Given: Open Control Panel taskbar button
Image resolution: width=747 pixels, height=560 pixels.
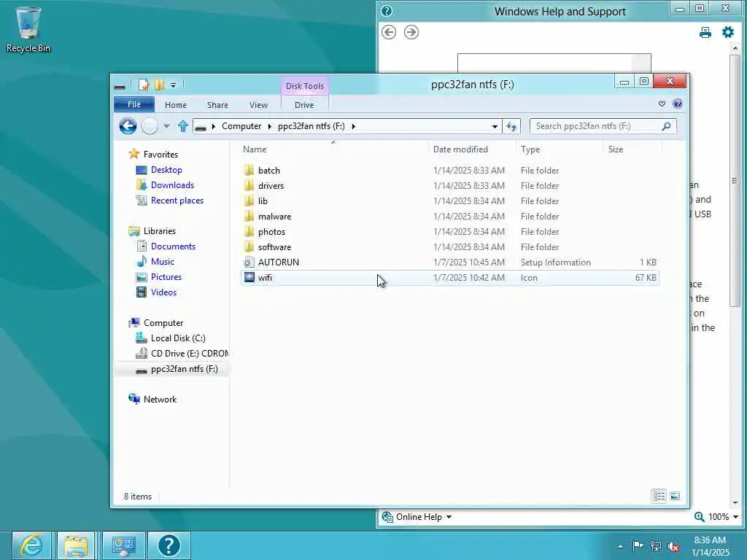Looking at the screenshot, I should click(x=124, y=545).
